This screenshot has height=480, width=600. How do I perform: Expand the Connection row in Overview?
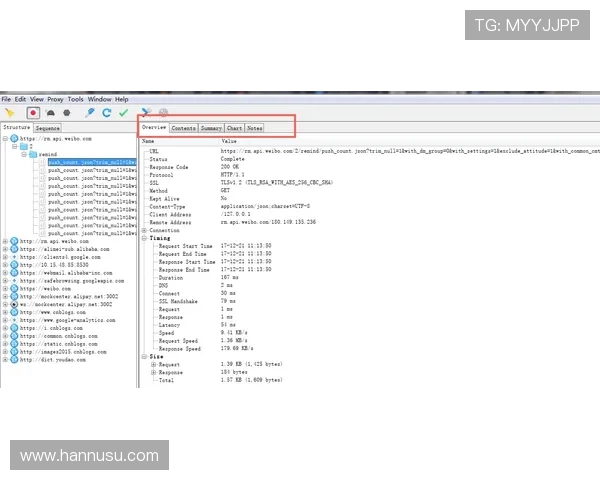coord(144,230)
